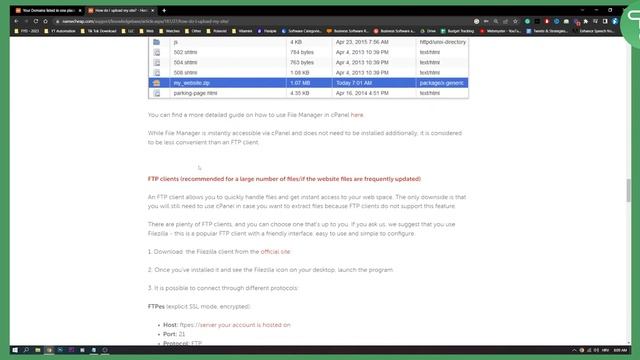Open the 'YT Automation' bookmark folder

click(60, 31)
